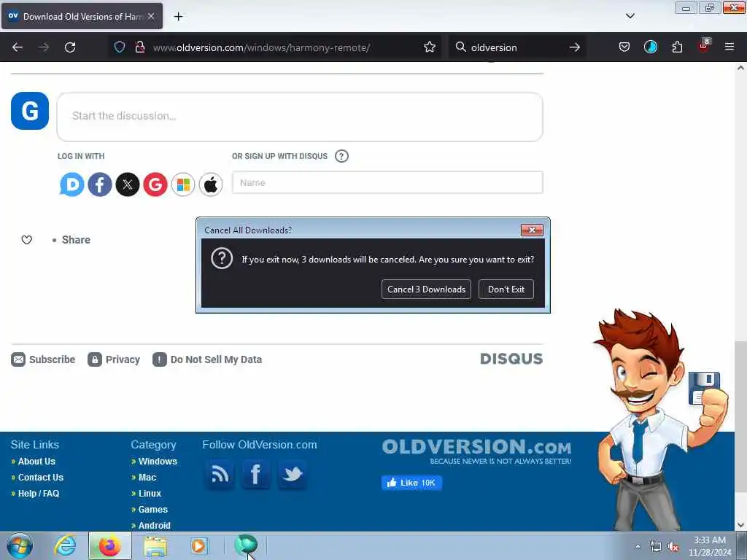Click the Facebook Like 10K button
This screenshot has width=747, height=560.
pyautogui.click(x=411, y=483)
